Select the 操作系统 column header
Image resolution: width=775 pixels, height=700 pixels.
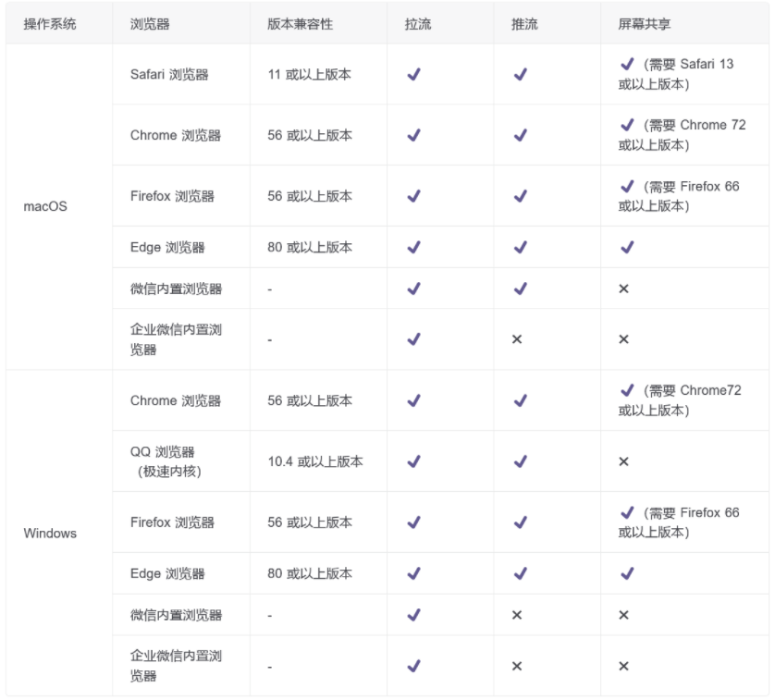[50, 24]
